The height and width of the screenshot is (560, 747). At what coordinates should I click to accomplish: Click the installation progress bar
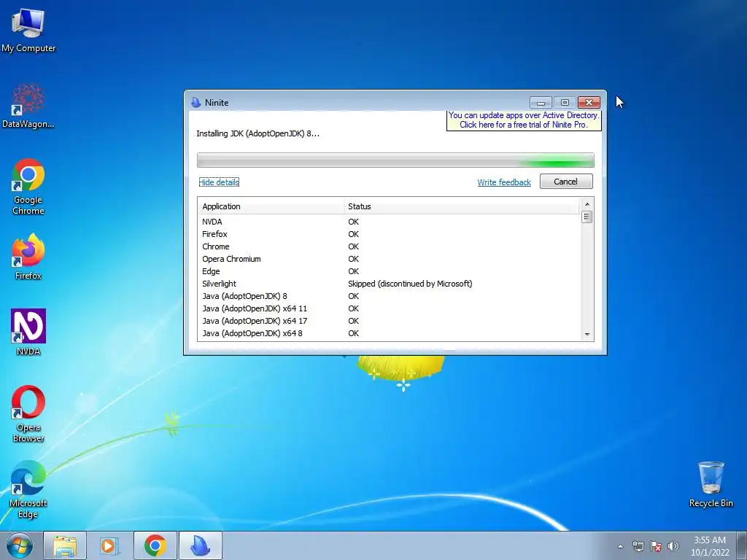click(x=395, y=160)
